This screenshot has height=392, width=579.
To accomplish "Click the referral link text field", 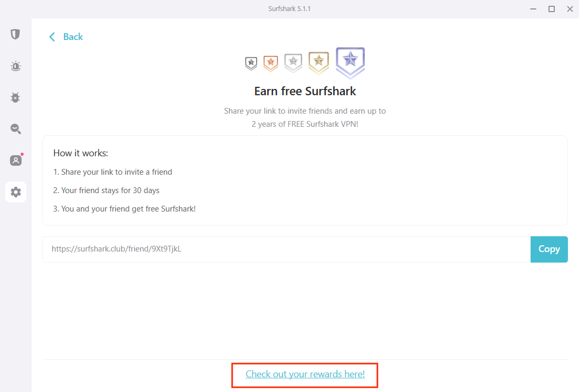I will coord(286,249).
